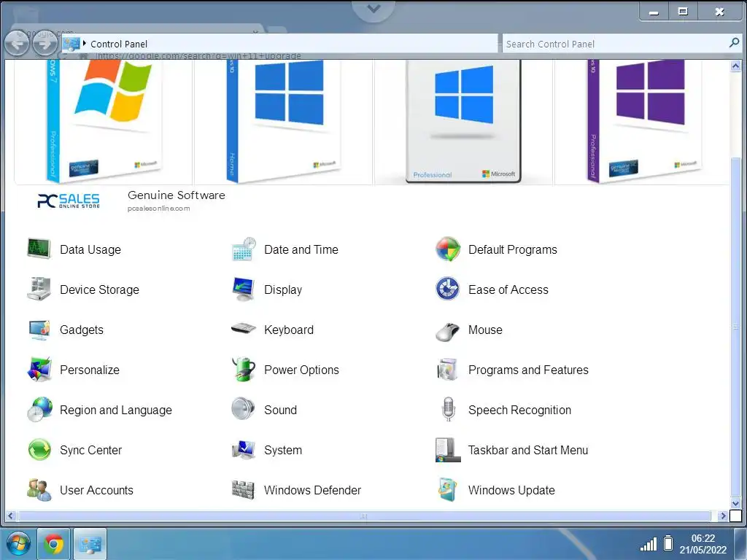Open the Default Programs icon
Image resolution: width=747 pixels, height=560 pixels.
point(448,249)
